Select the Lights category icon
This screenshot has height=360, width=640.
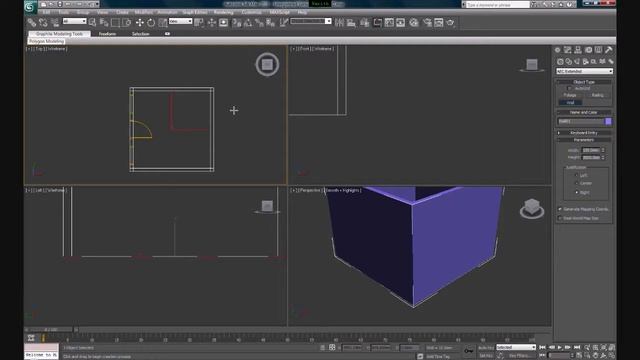click(x=577, y=62)
